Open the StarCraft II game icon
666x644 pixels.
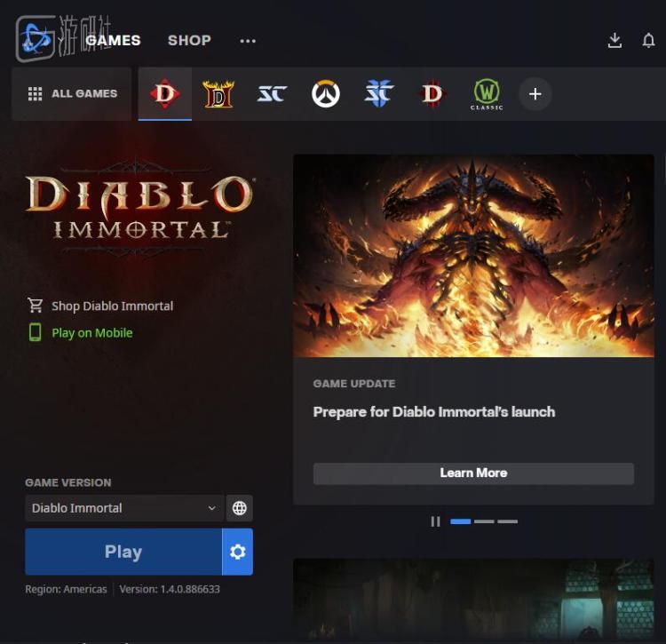pyautogui.click(x=379, y=94)
